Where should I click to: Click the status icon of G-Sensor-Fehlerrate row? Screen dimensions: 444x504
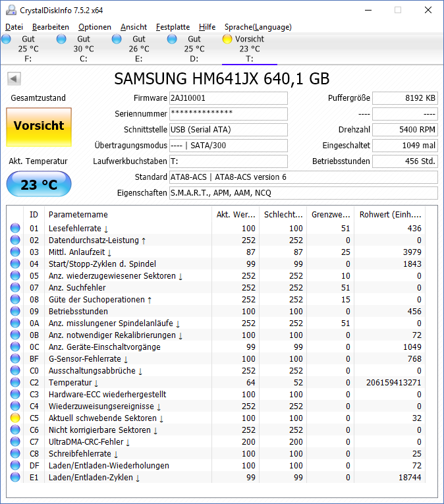(x=15, y=358)
